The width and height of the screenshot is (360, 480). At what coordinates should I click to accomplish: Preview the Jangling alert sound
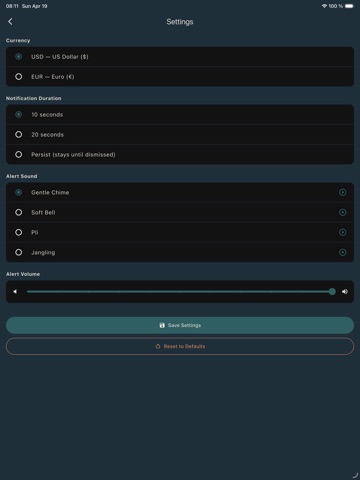coord(342,252)
